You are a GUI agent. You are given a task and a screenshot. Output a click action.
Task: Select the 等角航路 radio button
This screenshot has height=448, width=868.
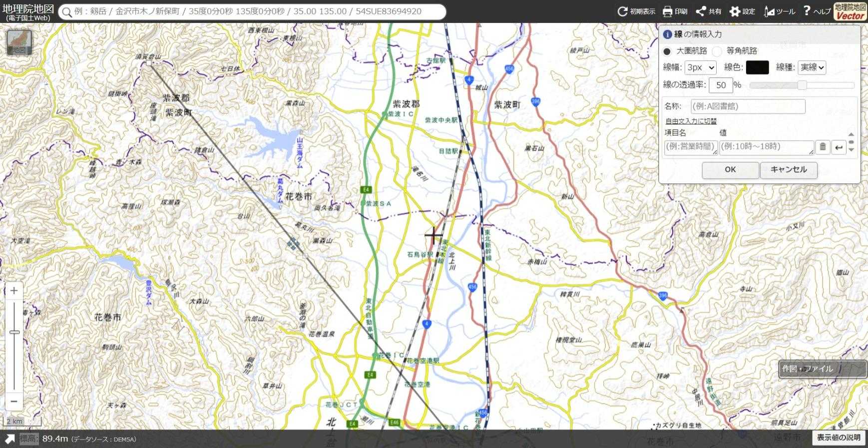717,51
